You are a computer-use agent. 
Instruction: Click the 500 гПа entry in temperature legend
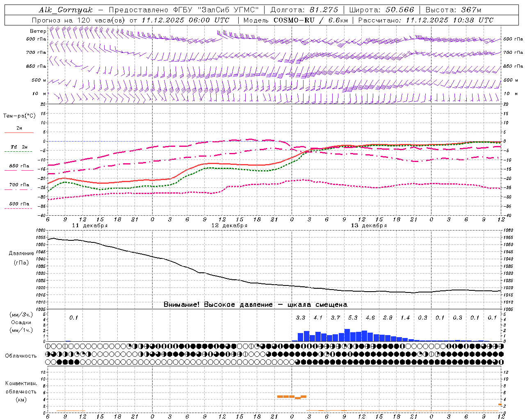pos(19,203)
